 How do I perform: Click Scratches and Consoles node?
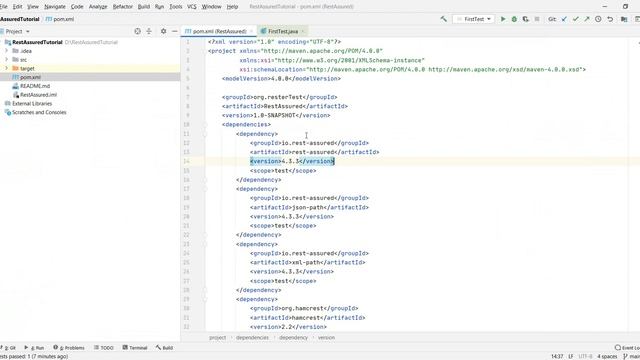(39, 112)
